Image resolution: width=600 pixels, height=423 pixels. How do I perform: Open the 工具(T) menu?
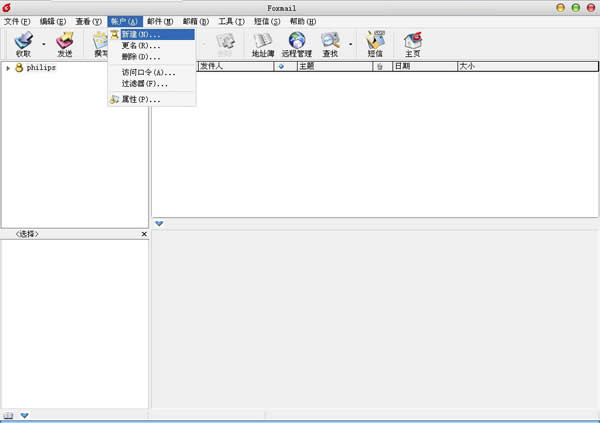[x=231, y=21]
